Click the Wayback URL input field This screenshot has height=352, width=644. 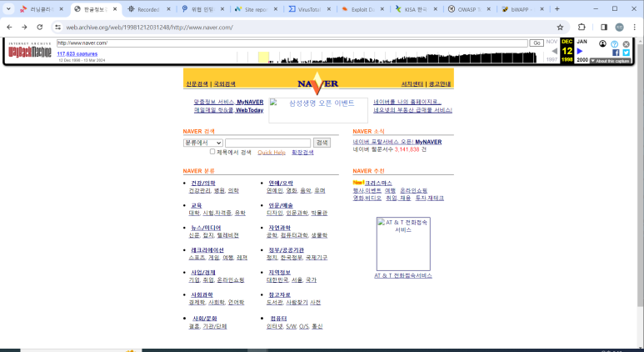tap(292, 43)
